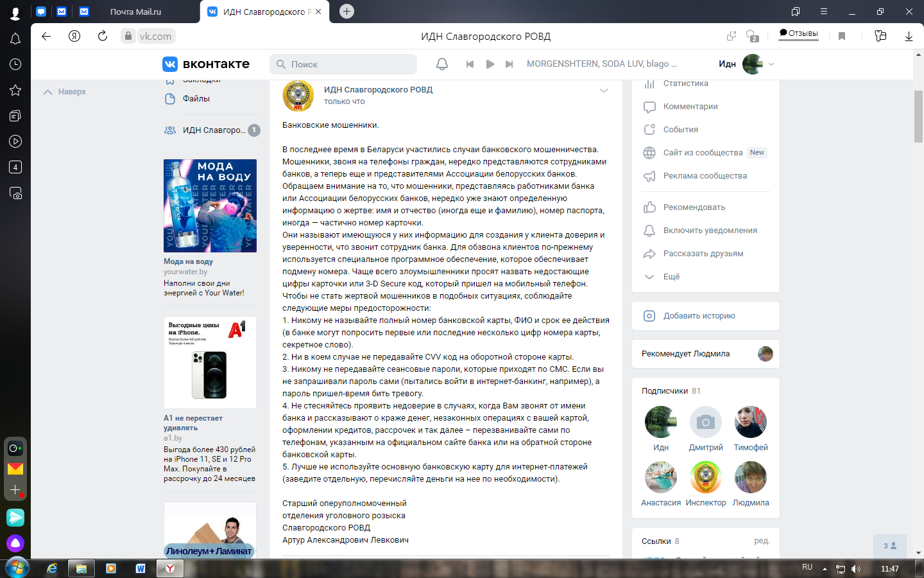
Task: Play the music track in VK header
Action: click(490, 64)
